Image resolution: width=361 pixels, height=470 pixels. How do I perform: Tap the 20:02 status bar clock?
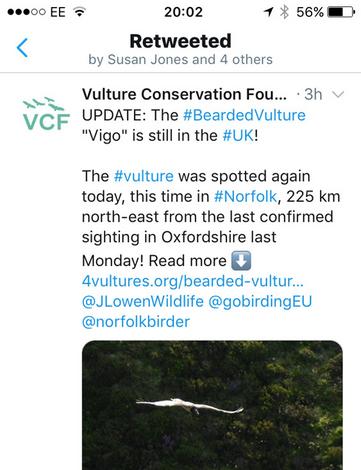[183, 12]
